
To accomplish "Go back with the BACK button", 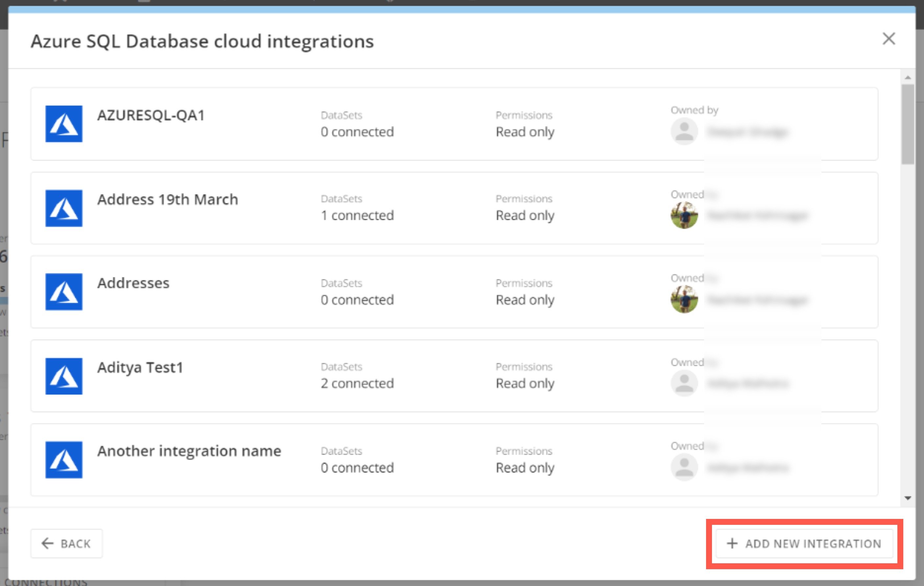I will click(66, 543).
